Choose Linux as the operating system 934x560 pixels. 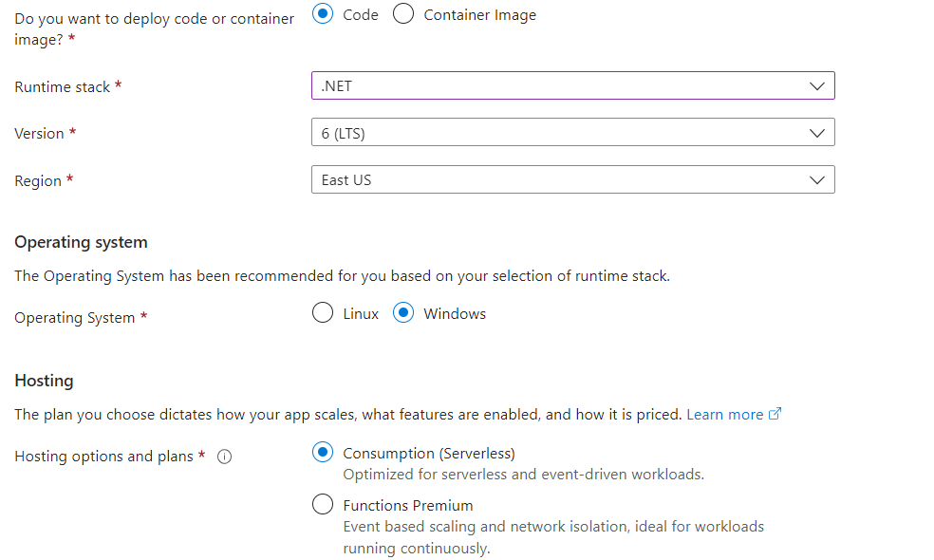323,313
